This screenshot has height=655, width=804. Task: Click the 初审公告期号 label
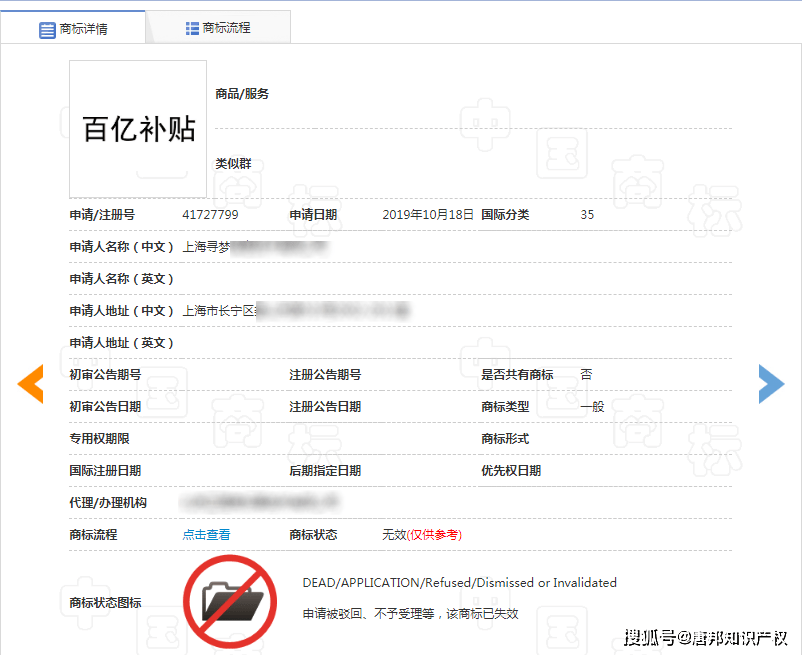(x=105, y=375)
